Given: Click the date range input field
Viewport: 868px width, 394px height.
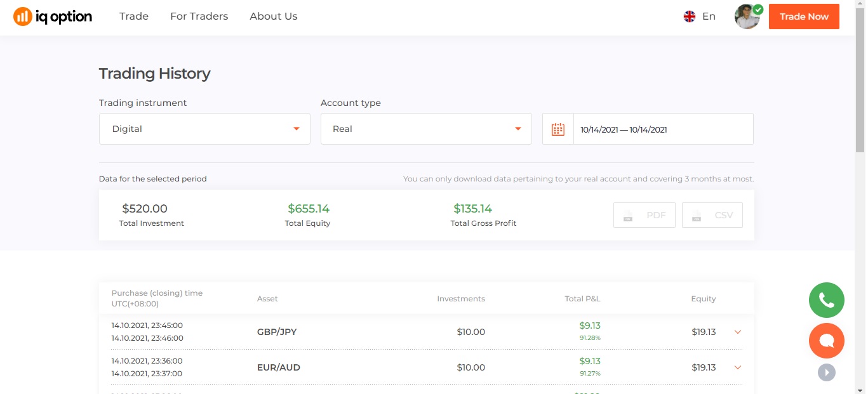Looking at the screenshot, I should click(662, 129).
